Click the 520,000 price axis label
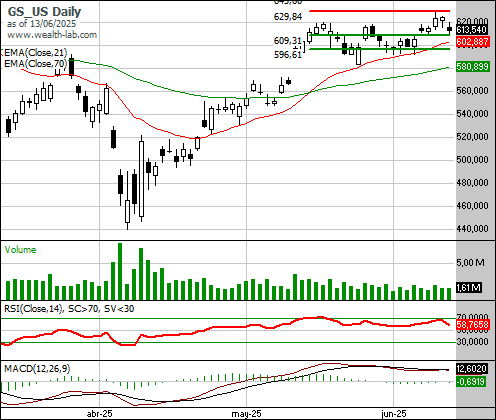The image size is (496, 420). coord(472,137)
